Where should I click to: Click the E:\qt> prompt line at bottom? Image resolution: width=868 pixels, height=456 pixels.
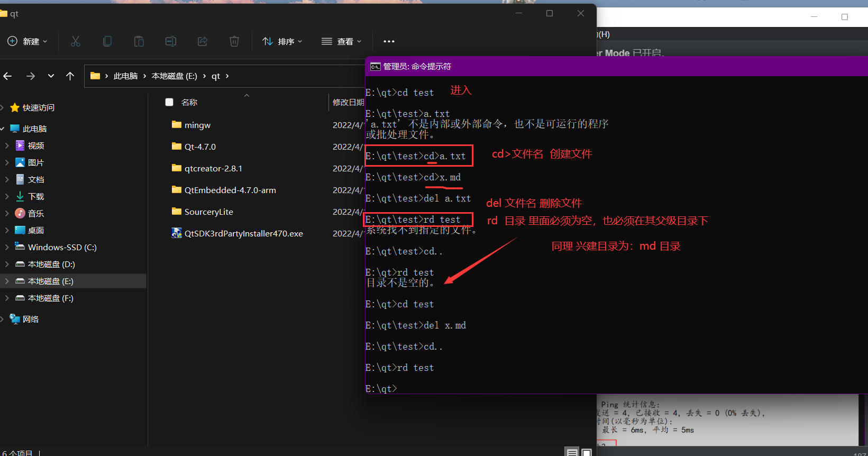coord(381,389)
